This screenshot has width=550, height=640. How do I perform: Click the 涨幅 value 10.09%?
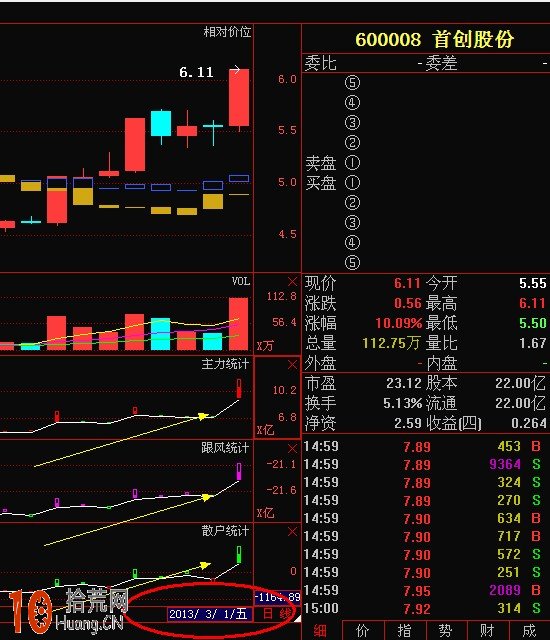[x=399, y=323]
